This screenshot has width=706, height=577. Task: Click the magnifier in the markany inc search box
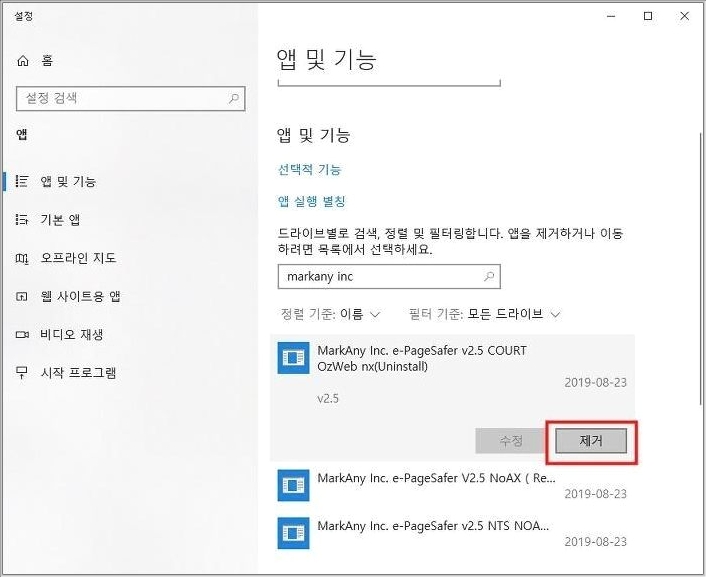[x=489, y=276]
